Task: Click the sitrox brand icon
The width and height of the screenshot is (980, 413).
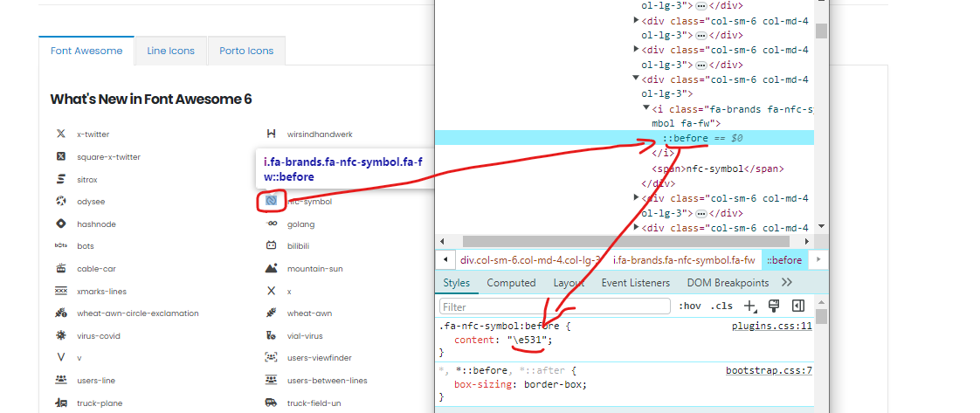Action: (60, 179)
